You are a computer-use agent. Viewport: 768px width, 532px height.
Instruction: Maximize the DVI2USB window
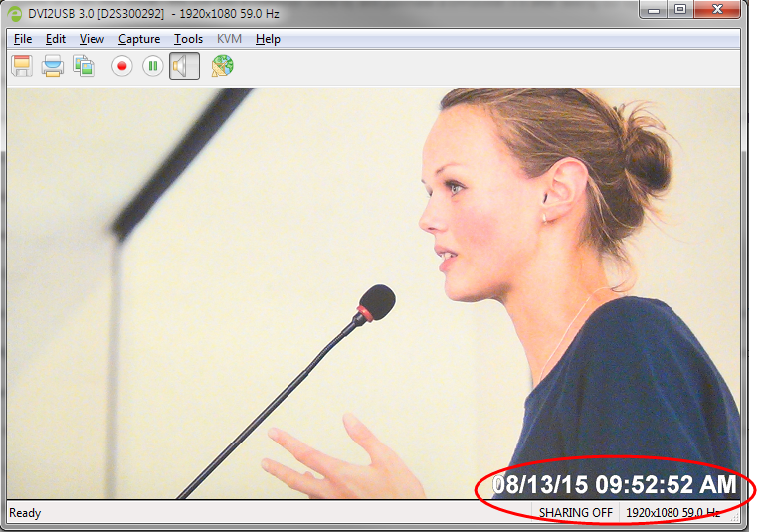pos(680,9)
